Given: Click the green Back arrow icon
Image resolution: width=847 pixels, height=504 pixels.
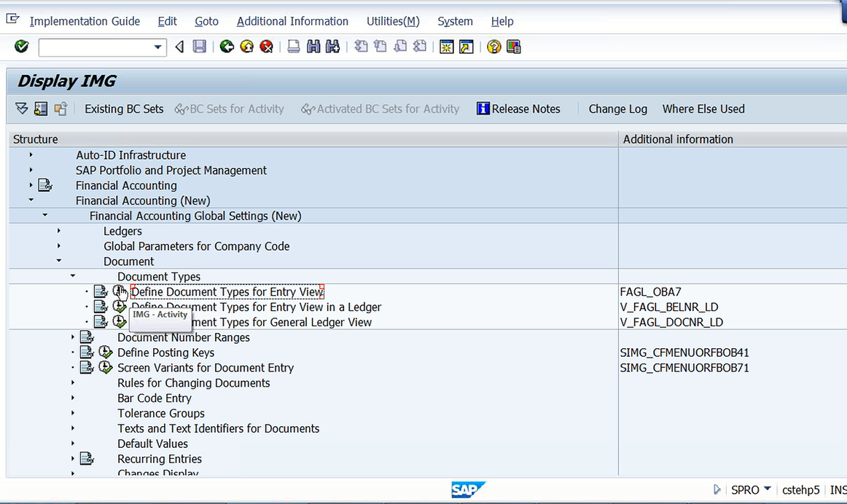Looking at the screenshot, I should click(x=227, y=47).
